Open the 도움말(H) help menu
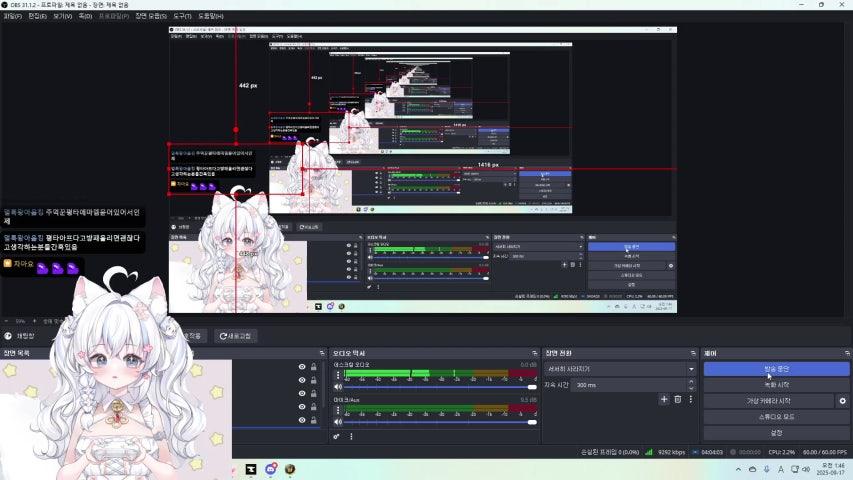This screenshot has height=480, width=853. click(211, 16)
